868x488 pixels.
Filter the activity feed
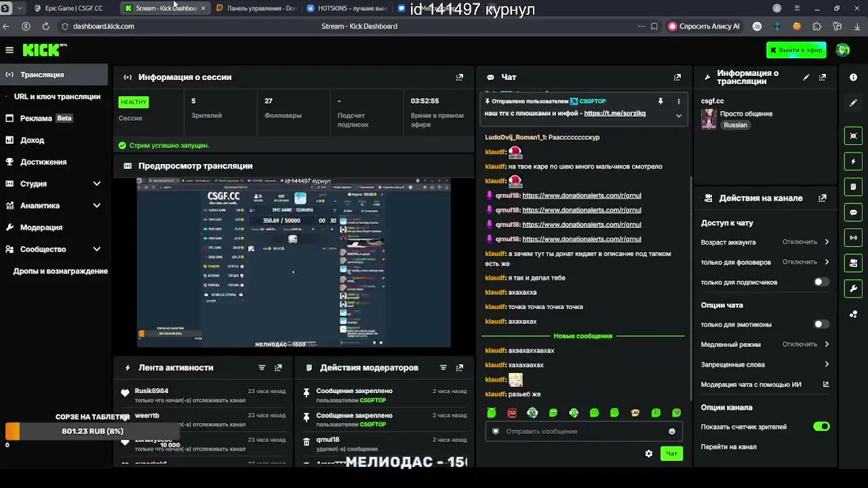262,368
